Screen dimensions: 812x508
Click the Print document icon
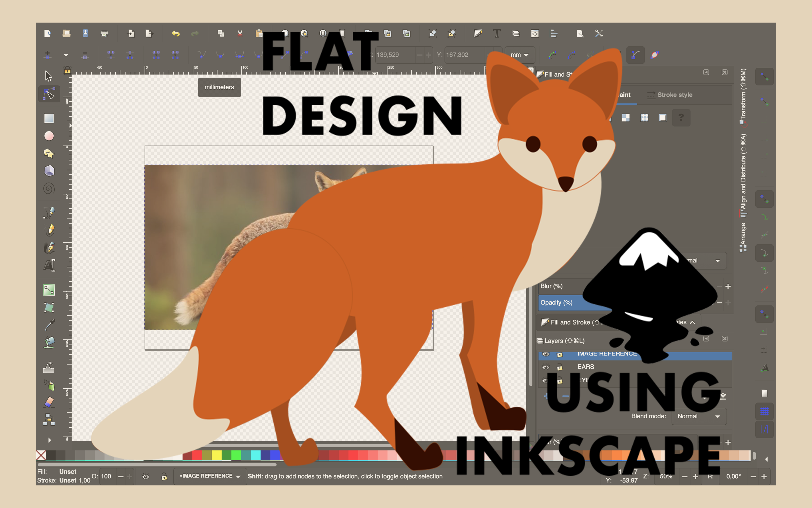[104, 33]
